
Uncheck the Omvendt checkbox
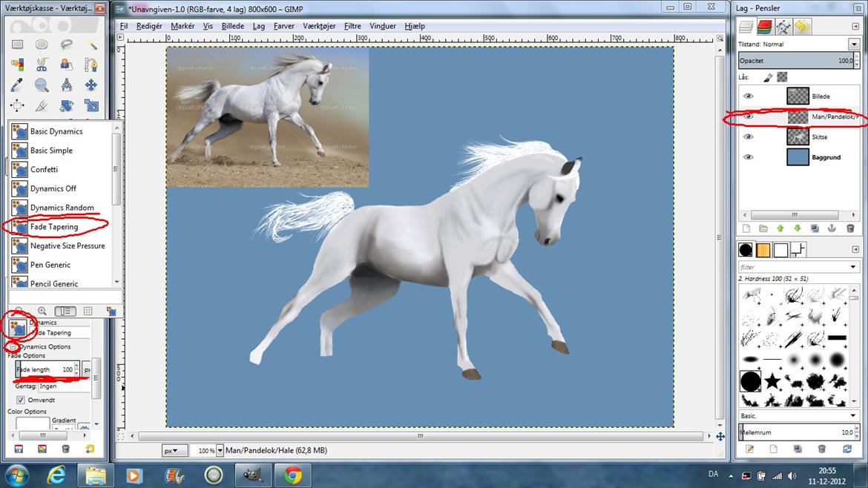click(21, 400)
